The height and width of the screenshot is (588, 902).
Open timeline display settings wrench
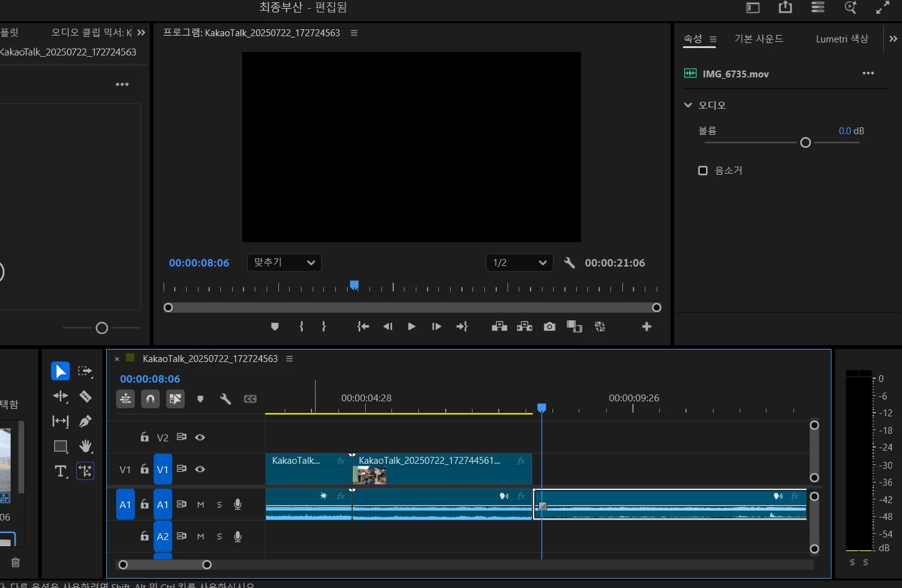point(225,399)
